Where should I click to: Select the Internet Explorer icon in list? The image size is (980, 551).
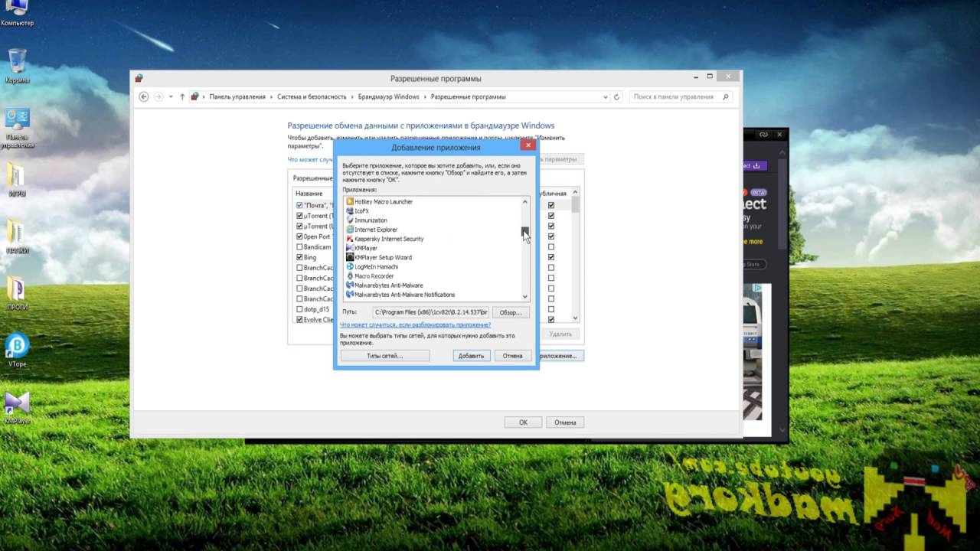(350, 230)
